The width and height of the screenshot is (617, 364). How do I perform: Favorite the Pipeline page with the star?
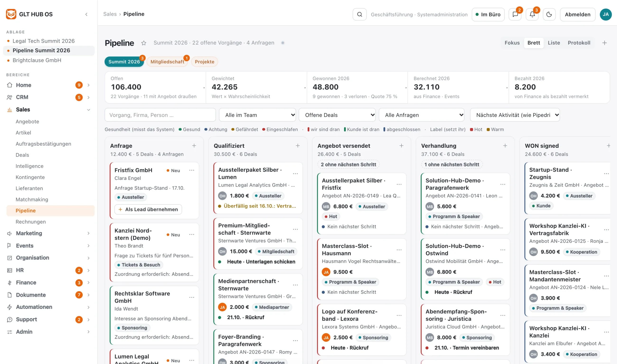click(144, 43)
